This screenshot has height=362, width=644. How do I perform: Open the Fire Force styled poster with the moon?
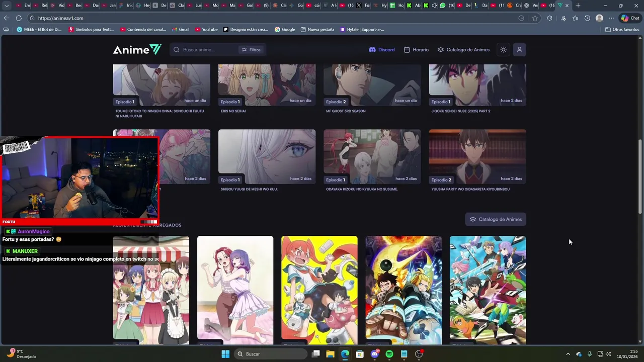point(404,290)
